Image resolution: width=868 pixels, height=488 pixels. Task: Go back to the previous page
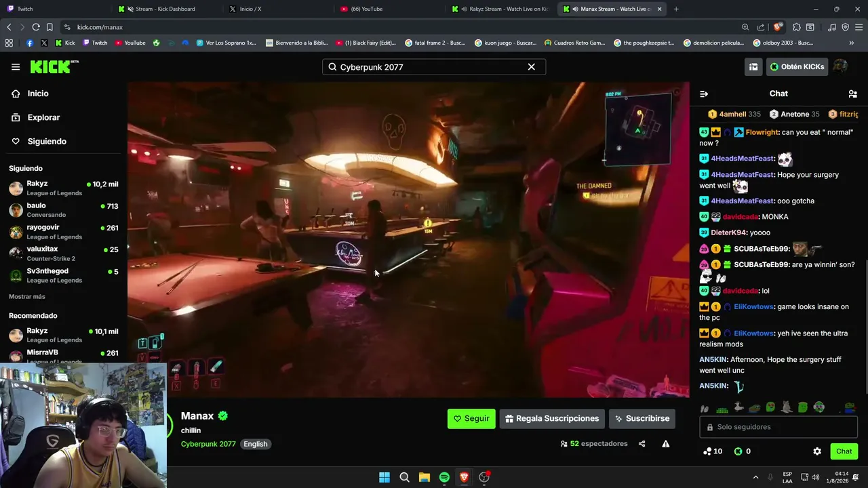point(9,27)
